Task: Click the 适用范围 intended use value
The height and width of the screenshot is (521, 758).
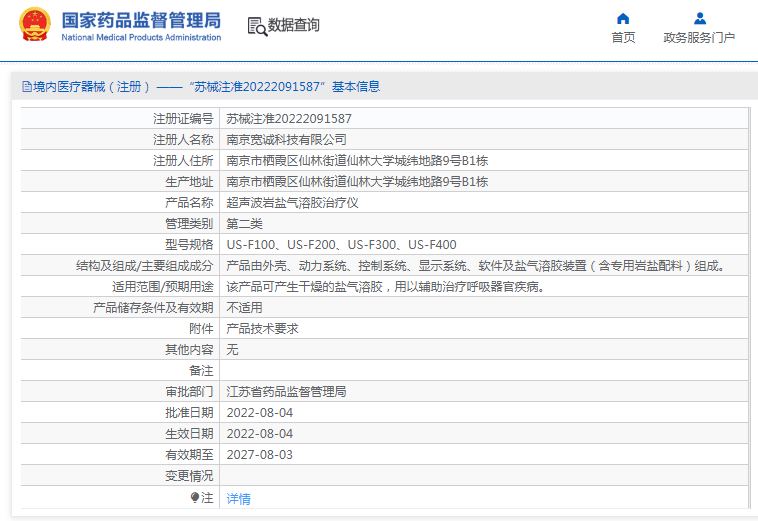Action: pyautogui.click(x=386, y=287)
